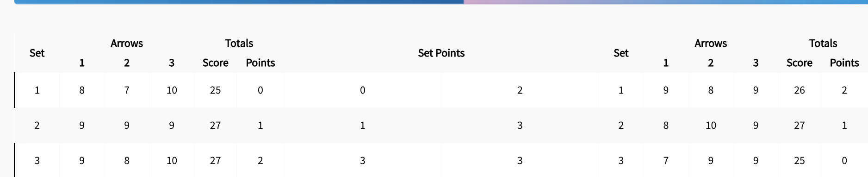Click left set 1 first arrow value 8
Screen dimensions: 868x177
tap(82, 90)
